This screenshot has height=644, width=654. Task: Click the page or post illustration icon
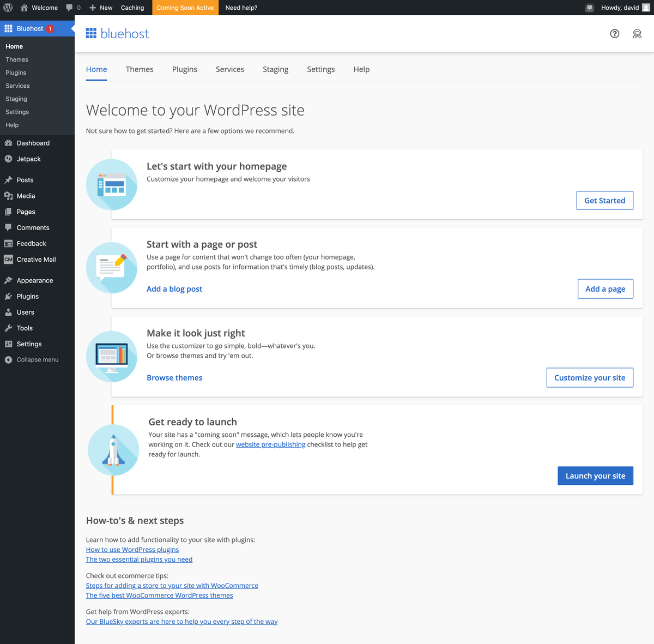pyautogui.click(x=112, y=268)
